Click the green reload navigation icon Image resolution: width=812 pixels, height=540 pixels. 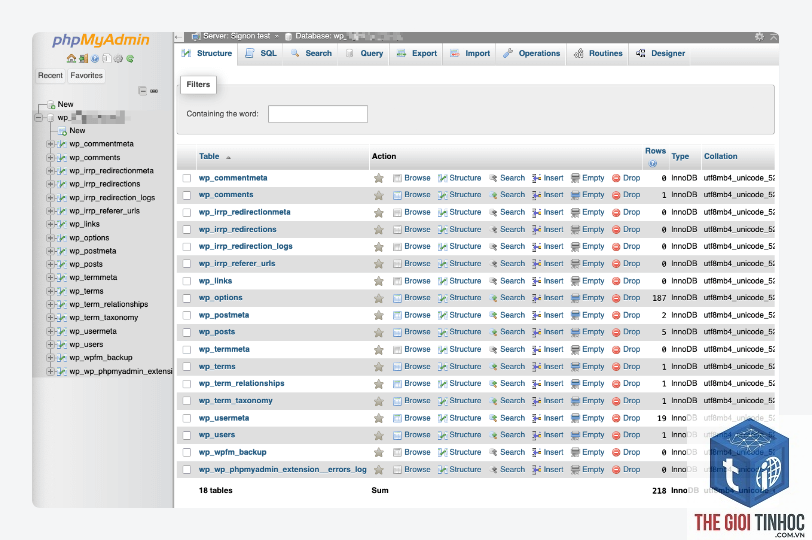[x=130, y=59]
